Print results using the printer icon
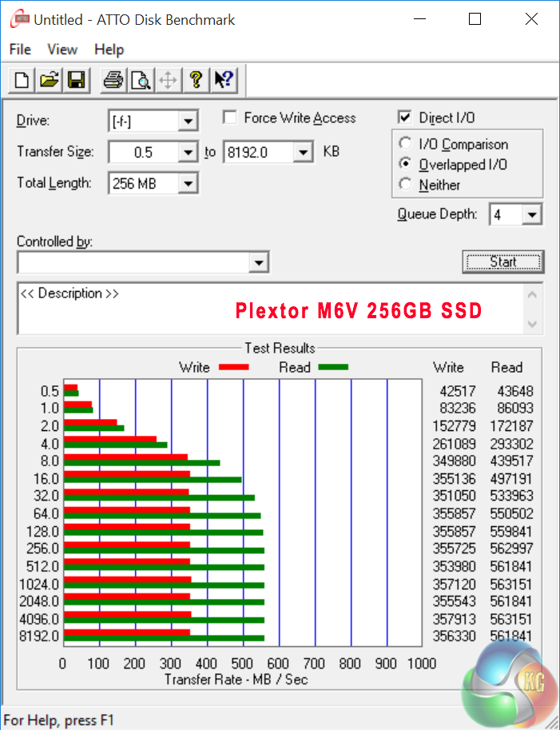 pyautogui.click(x=113, y=80)
